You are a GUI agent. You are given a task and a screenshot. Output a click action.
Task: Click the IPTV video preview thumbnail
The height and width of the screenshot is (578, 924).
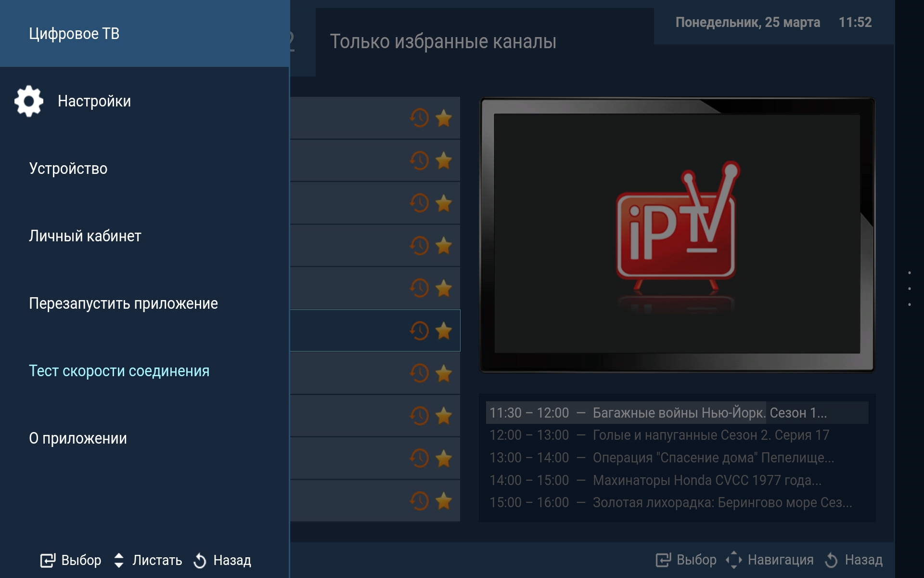point(677,235)
